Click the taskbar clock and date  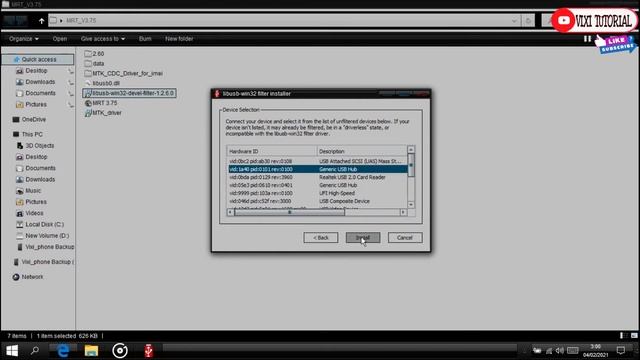coord(596,351)
